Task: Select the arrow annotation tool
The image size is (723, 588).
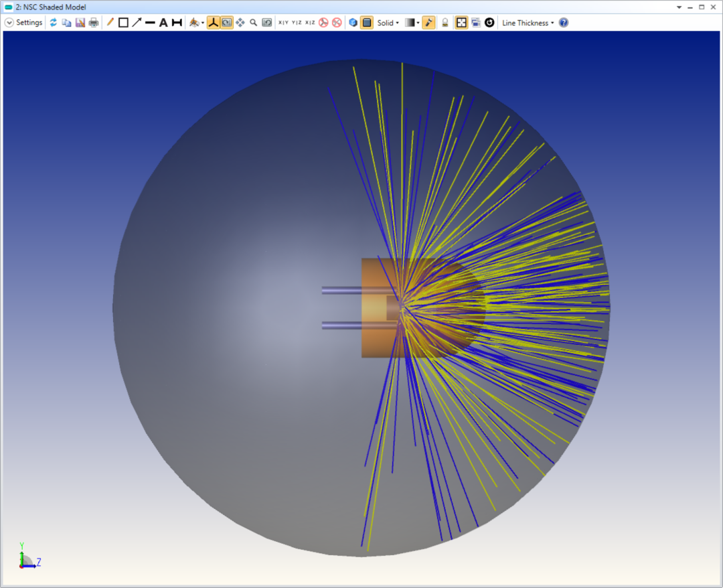Action: click(x=137, y=22)
